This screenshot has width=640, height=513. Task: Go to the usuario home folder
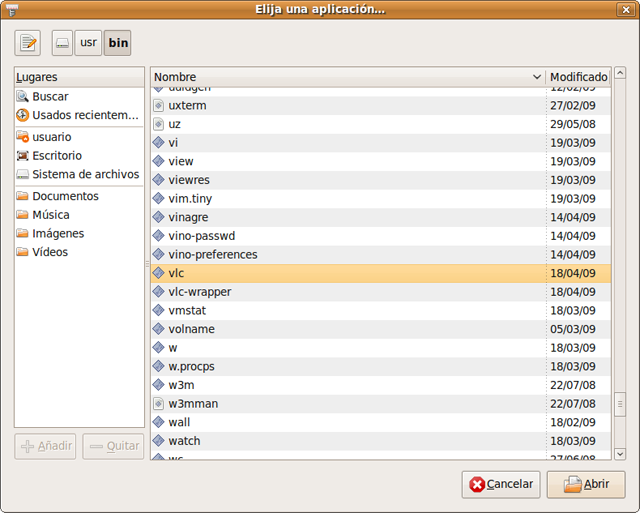[51, 137]
